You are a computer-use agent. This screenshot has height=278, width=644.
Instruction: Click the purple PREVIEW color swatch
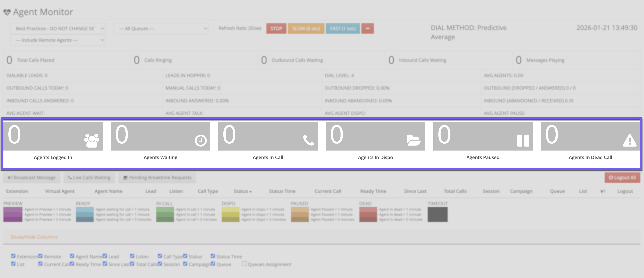pyautogui.click(x=13, y=214)
